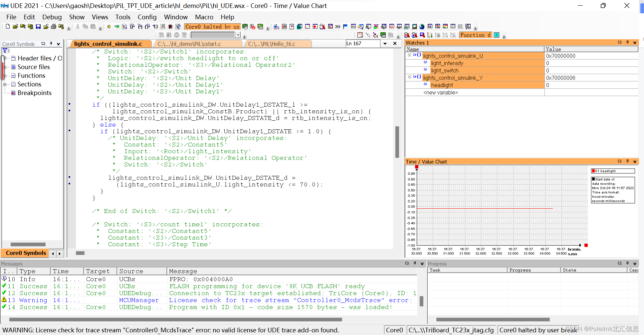The height and width of the screenshot is (335, 644).
Task: Open the line number dropdown arrow
Action: tap(385, 44)
